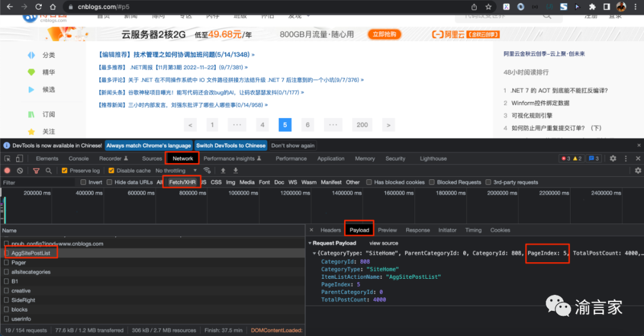Clear the network log
The height and width of the screenshot is (336, 644).
pyautogui.click(x=20, y=170)
